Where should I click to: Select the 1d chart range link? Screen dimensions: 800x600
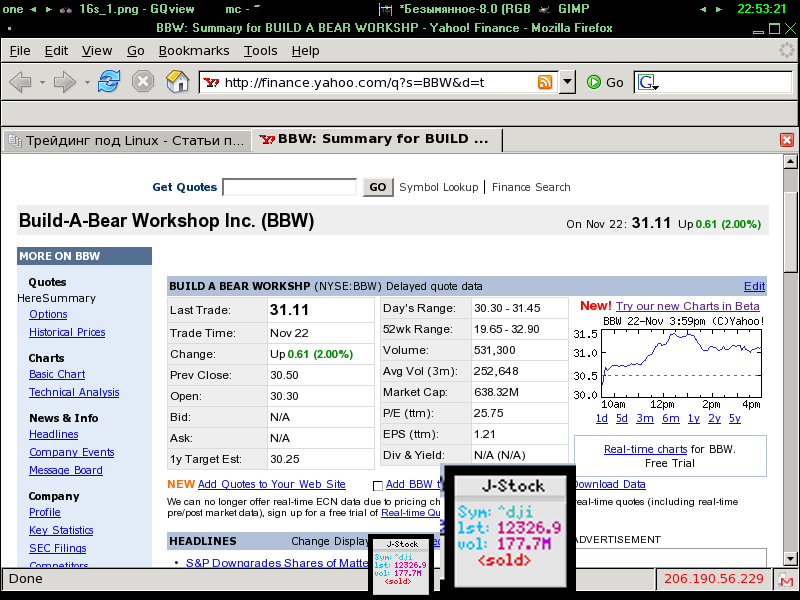(x=602, y=418)
